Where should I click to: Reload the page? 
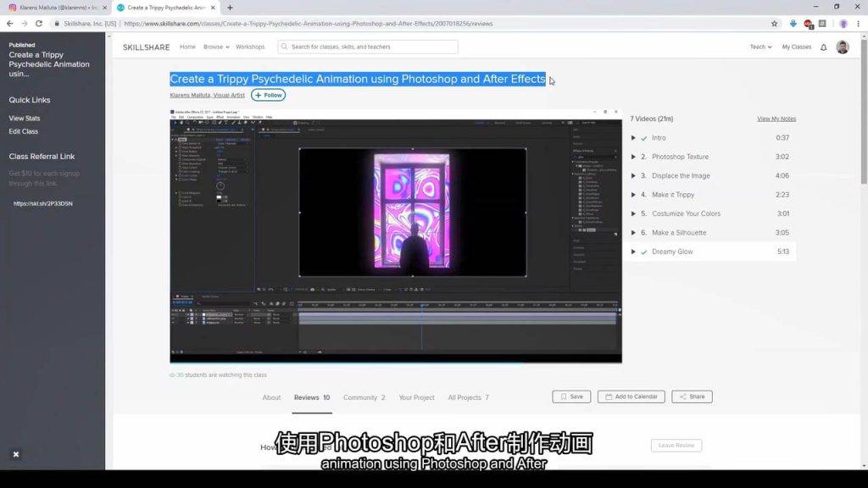39,24
